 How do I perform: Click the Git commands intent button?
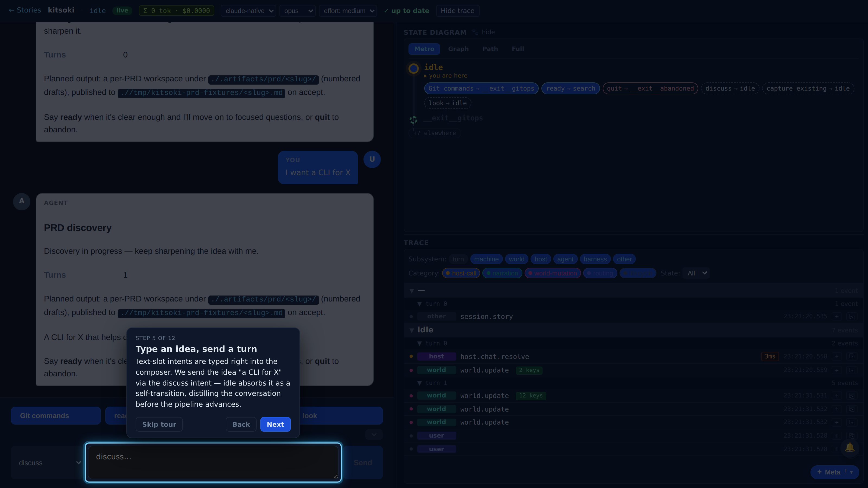56,416
